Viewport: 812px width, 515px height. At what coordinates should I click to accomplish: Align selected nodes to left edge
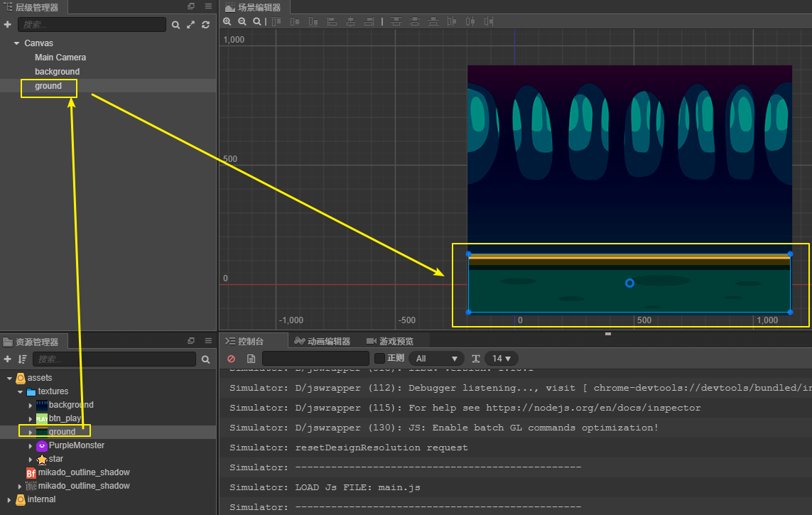click(332, 21)
